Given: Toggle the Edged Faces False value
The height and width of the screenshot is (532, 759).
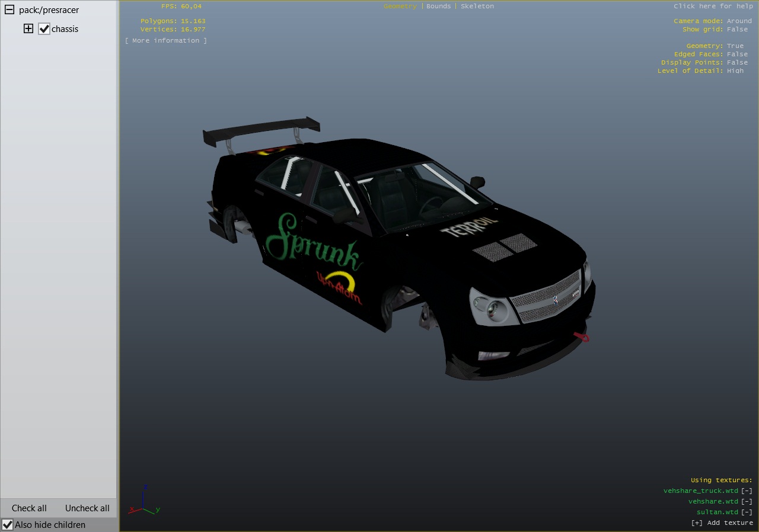Looking at the screenshot, I should (x=738, y=54).
